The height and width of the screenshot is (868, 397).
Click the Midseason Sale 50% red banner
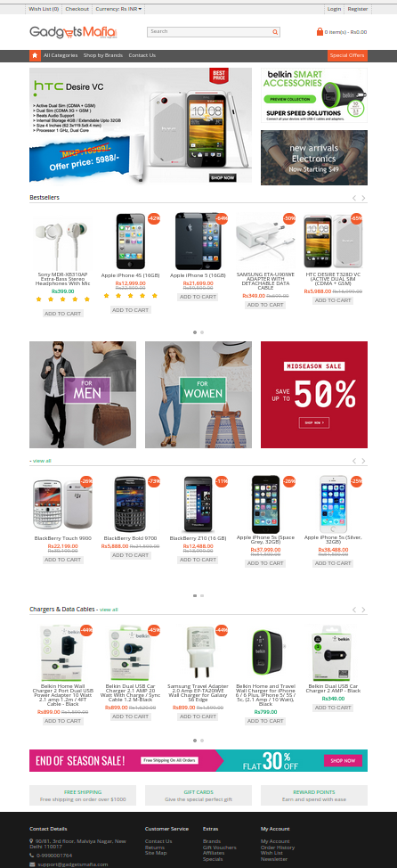click(x=314, y=395)
